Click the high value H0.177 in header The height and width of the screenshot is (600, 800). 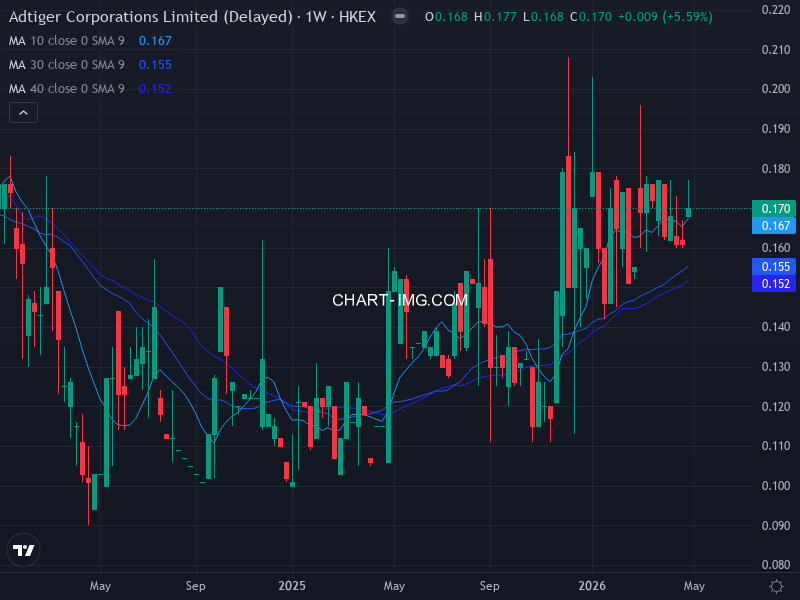(495, 17)
